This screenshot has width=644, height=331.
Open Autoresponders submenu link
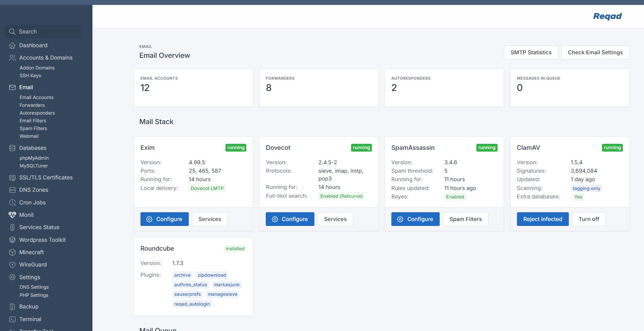37,113
